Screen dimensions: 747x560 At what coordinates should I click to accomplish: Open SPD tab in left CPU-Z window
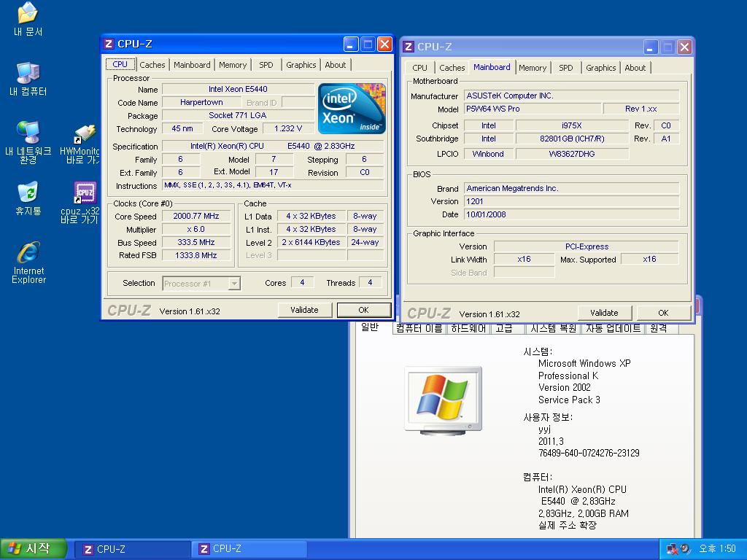[x=266, y=65]
